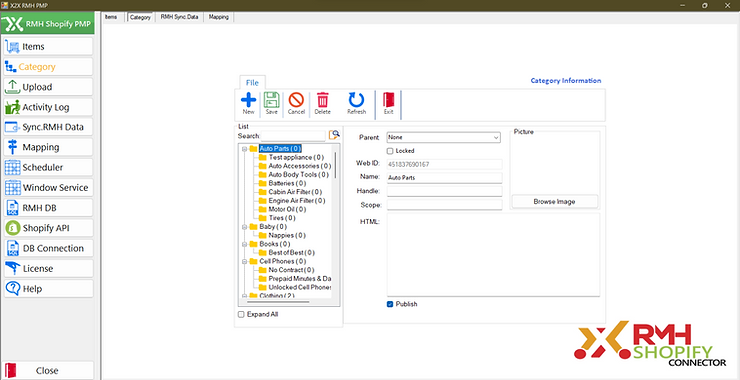The image size is (740, 380).
Task: Open Mapping sidebar signpost icon
Action: [12, 147]
